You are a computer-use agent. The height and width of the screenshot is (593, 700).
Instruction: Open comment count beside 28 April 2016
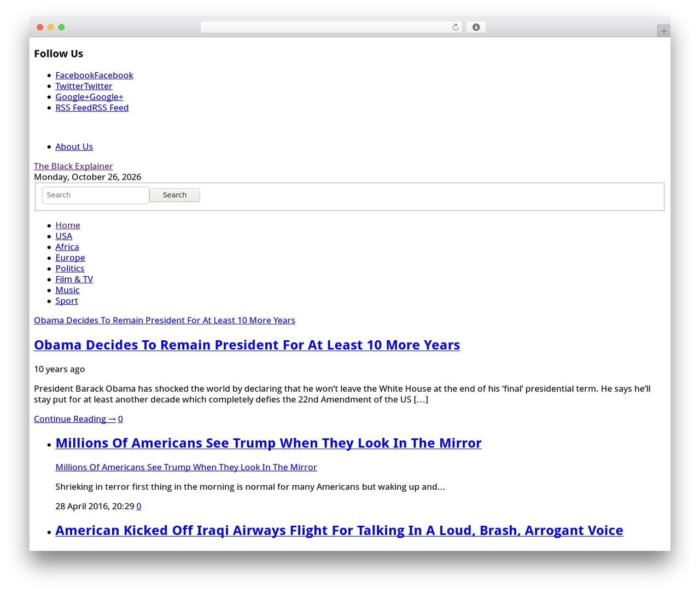139,507
